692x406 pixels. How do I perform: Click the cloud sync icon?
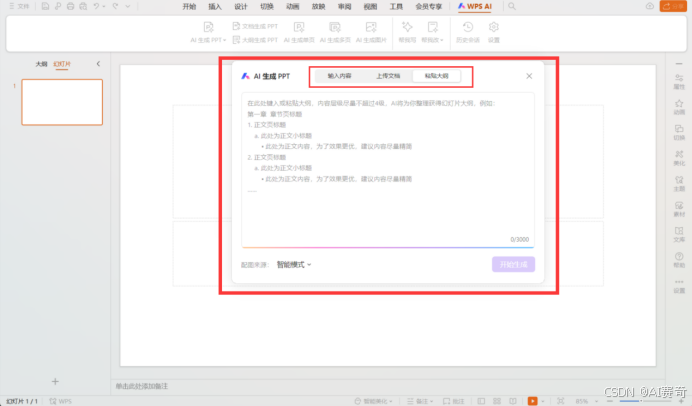tap(650, 6)
